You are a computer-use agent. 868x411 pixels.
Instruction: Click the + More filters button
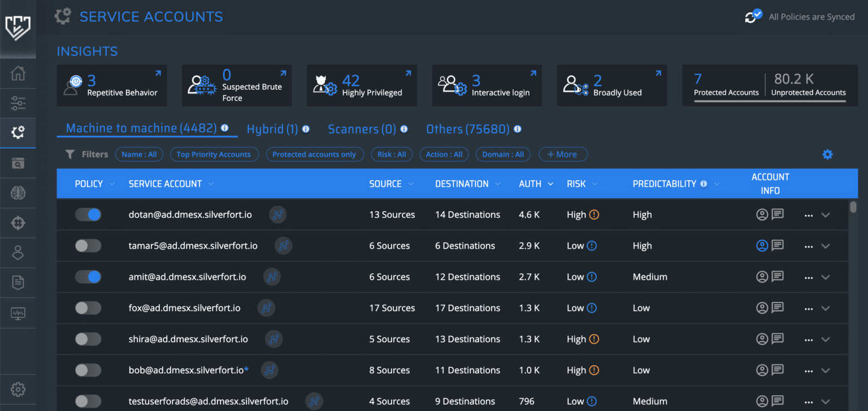tap(563, 154)
